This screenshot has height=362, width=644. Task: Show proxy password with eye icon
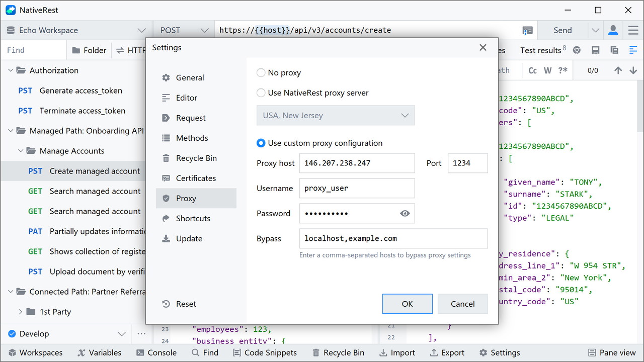pos(405,213)
